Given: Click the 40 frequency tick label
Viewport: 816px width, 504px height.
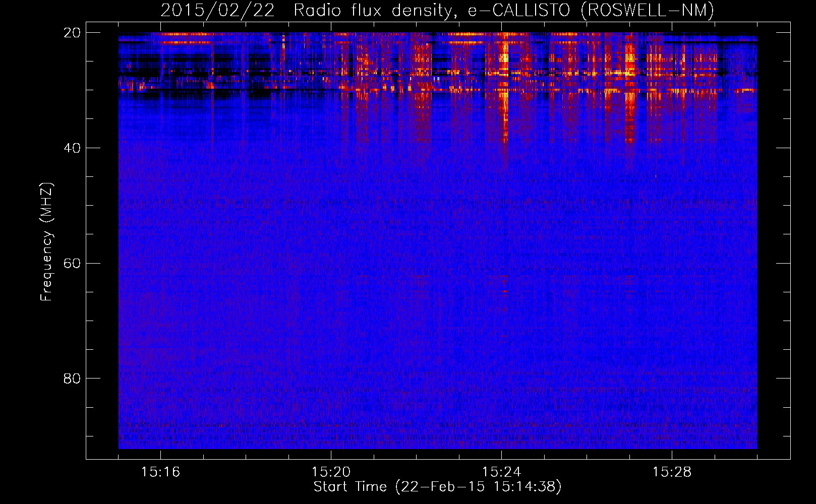Looking at the screenshot, I should [x=72, y=148].
